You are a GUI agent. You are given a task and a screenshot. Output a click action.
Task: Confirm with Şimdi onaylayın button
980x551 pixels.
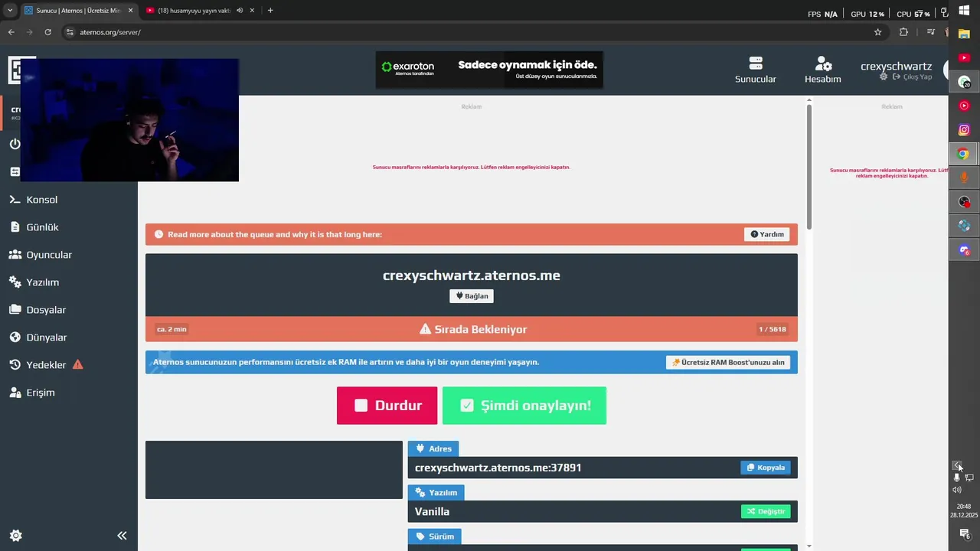coord(524,406)
